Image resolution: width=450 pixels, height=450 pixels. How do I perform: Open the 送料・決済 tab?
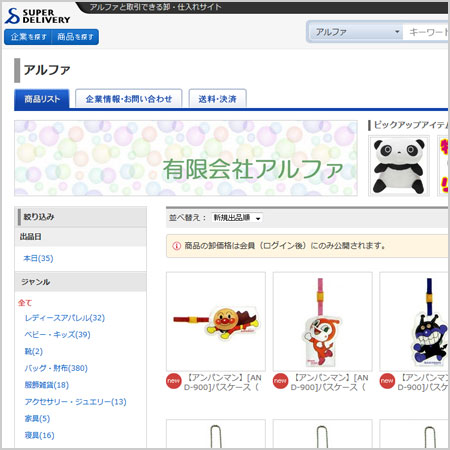(217, 99)
